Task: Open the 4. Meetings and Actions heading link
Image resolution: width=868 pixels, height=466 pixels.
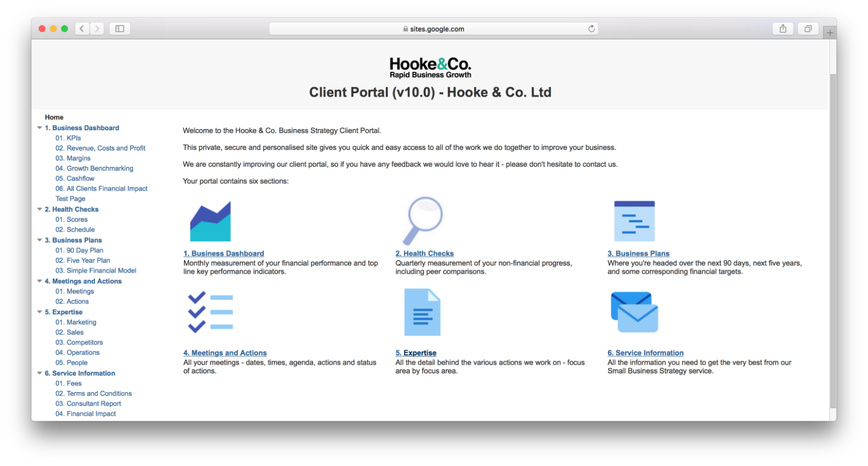Action: pyautogui.click(x=225, y=353)
